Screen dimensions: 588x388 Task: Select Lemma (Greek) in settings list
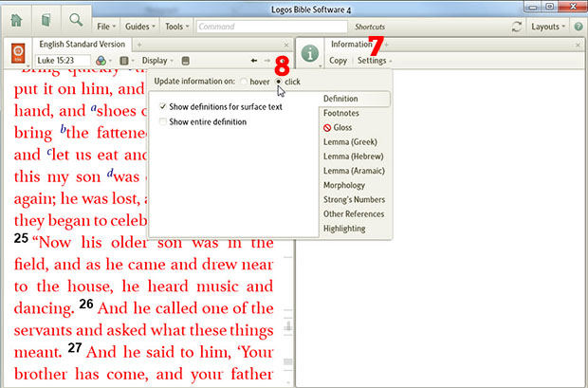point(350,142)
